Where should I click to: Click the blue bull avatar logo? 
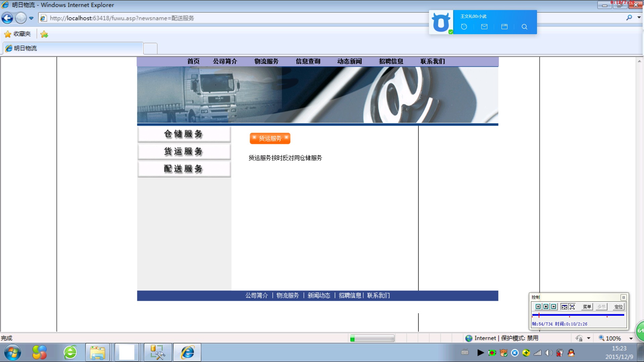pos(441,22)
